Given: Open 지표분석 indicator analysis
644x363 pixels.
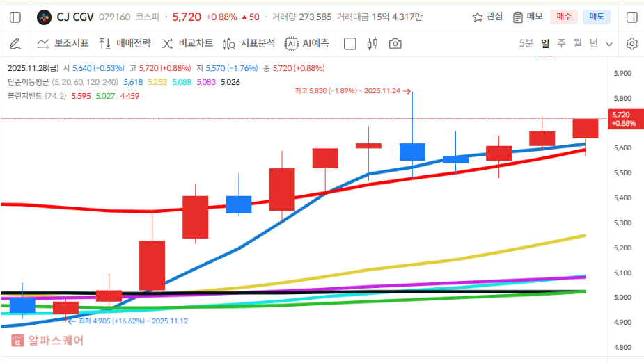Looking at the screenshot, I should click(249, 44).
